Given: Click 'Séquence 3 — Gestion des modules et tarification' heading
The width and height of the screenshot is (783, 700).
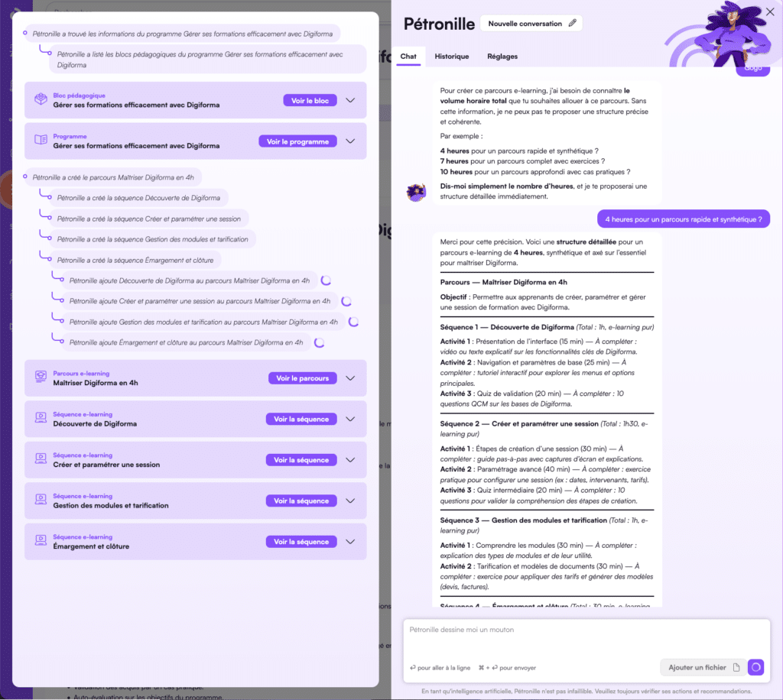Looking at the screenshot, I should point(523,520).
